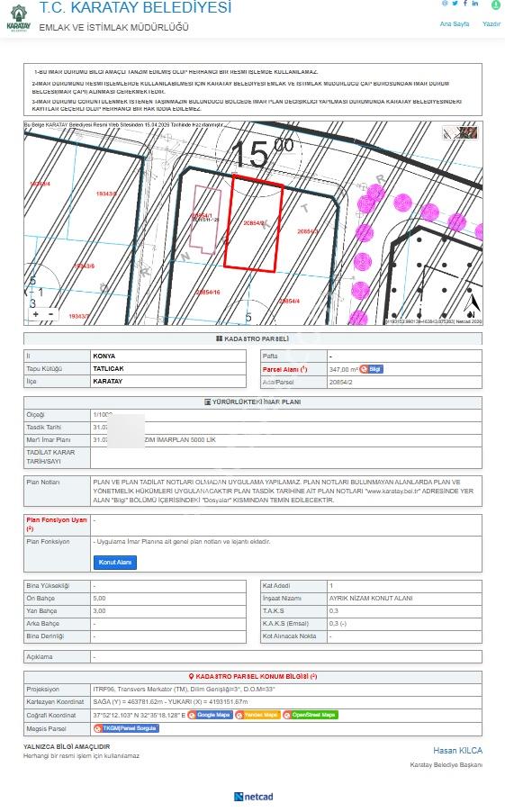505x812 pixels.
Task: Click the Twitter share icon
Action: [455, 3]
